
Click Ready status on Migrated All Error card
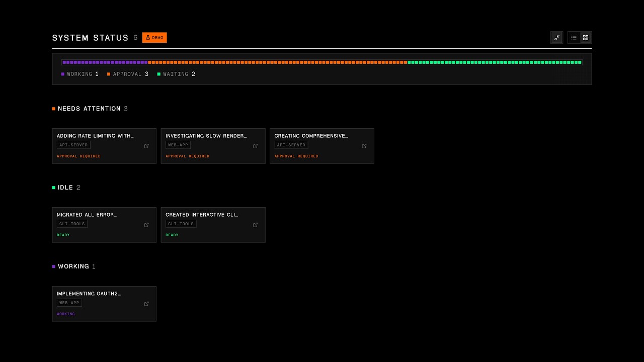(x=63, y=235)
